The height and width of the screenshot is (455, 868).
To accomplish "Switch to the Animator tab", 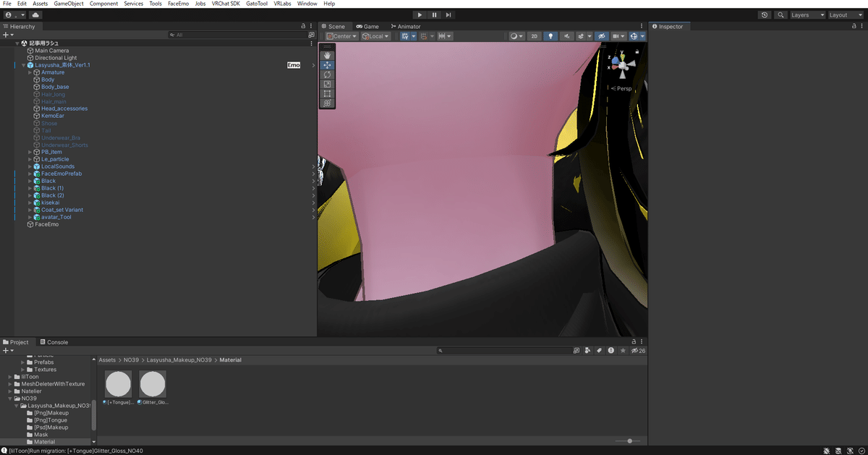I will click(x=404, y=27).
